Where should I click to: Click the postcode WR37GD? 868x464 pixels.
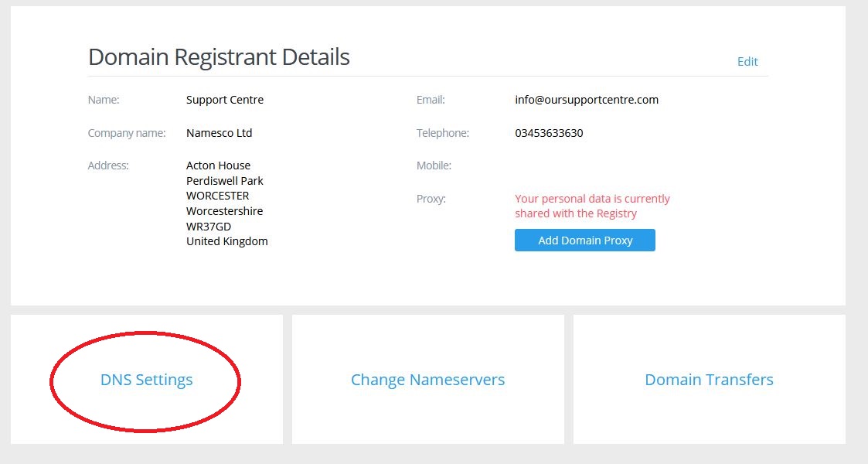(208, 227)
